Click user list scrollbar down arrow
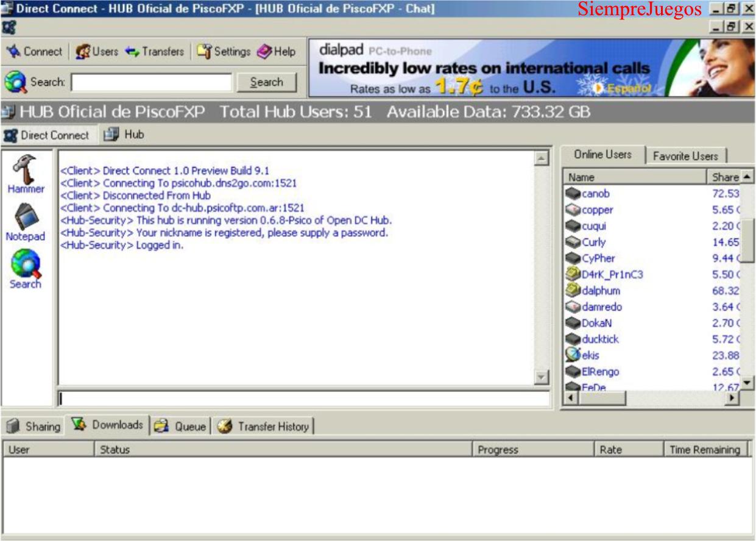Viewport: 756px width, 541px height. pyautogui.click(x=747, y=383)
